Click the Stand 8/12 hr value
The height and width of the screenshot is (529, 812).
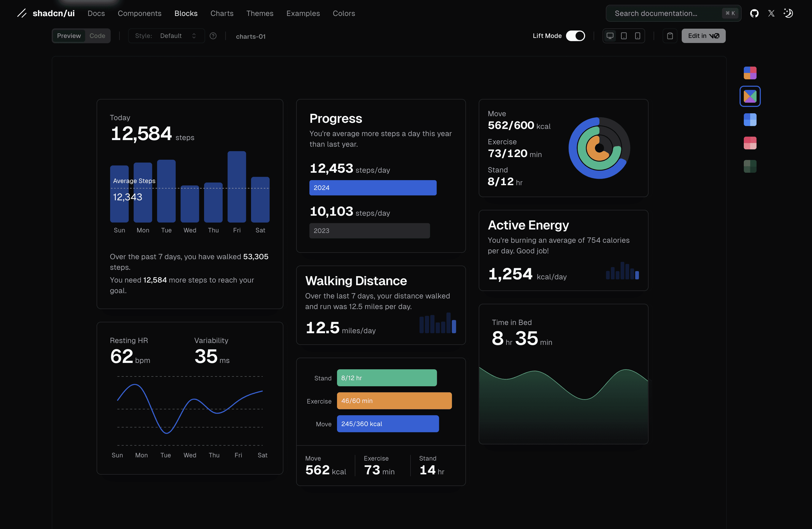coord(505,181)
